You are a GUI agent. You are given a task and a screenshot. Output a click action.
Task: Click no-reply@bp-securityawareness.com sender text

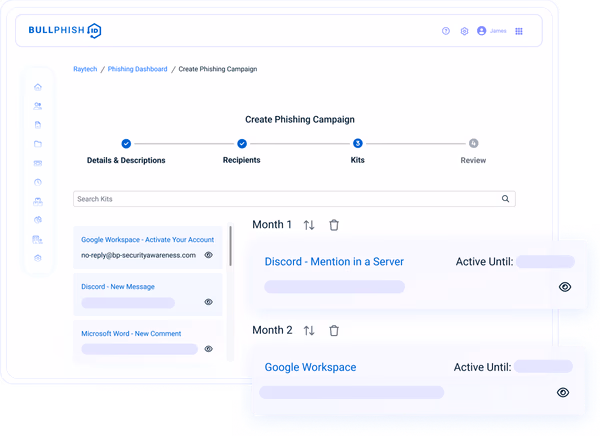click(138, 255)
